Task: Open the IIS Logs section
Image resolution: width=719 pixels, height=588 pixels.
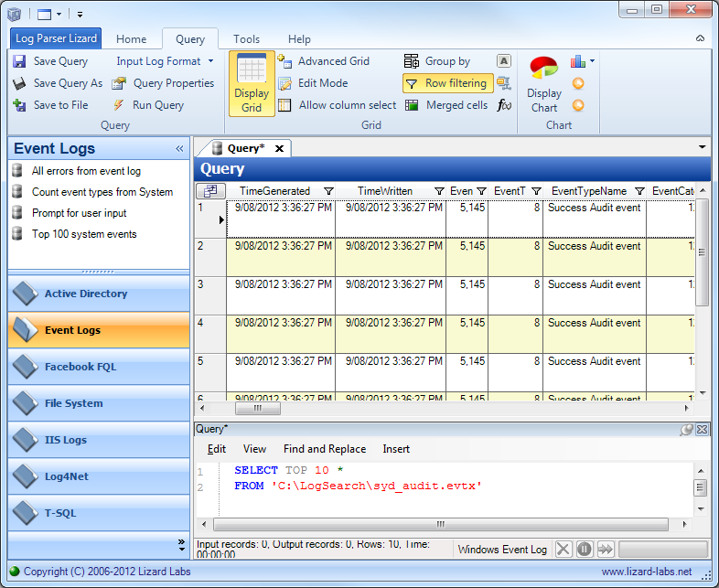Action: pos(99,440)
